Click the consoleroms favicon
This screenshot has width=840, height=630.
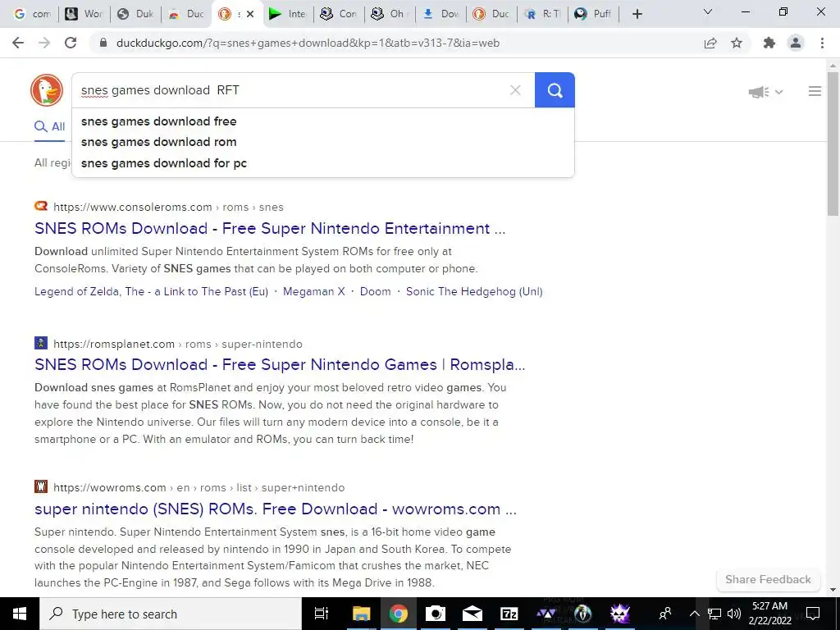[x=41, y=206]
